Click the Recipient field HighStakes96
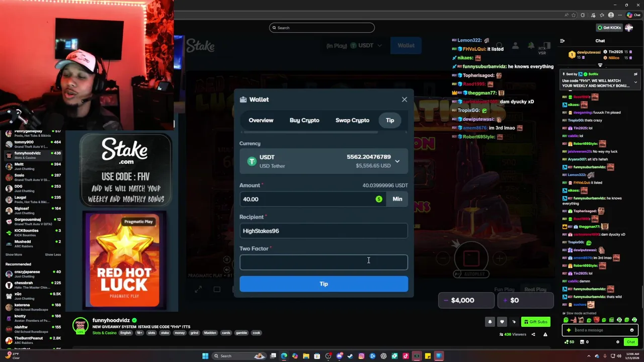644x362 pixels. (x=324, y=231)
